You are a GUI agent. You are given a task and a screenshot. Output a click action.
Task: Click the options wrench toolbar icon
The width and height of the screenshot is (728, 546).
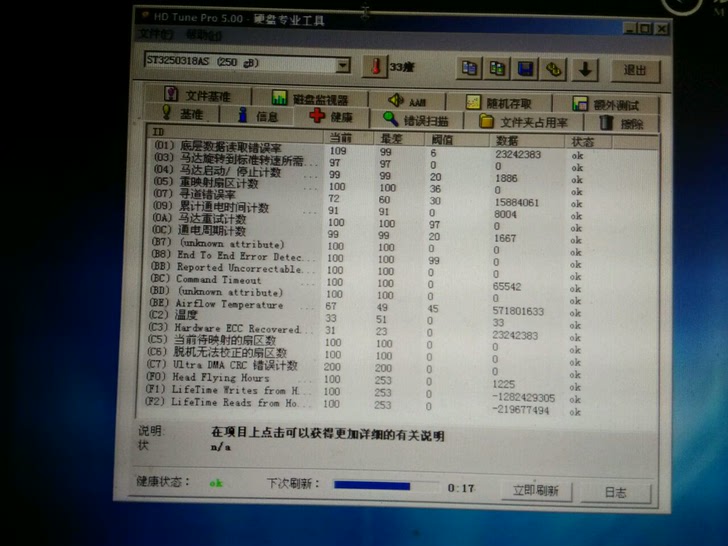553,70
